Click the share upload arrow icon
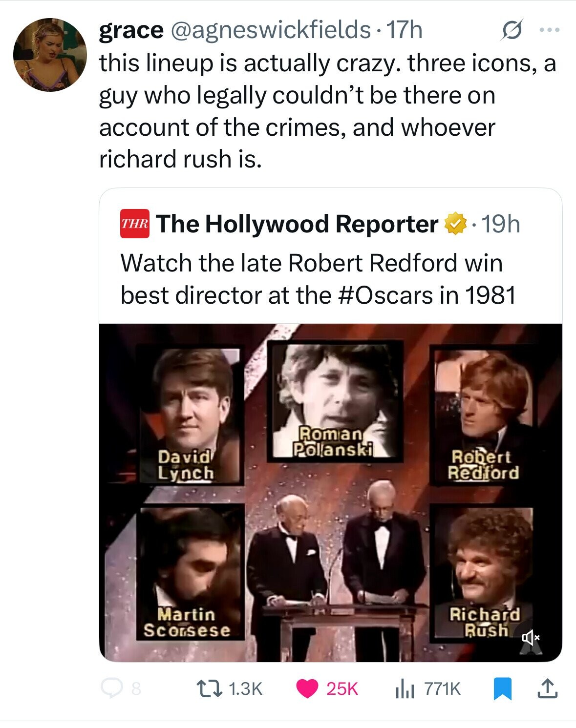This screenshot has height=728, width=576. click(547, 688)
